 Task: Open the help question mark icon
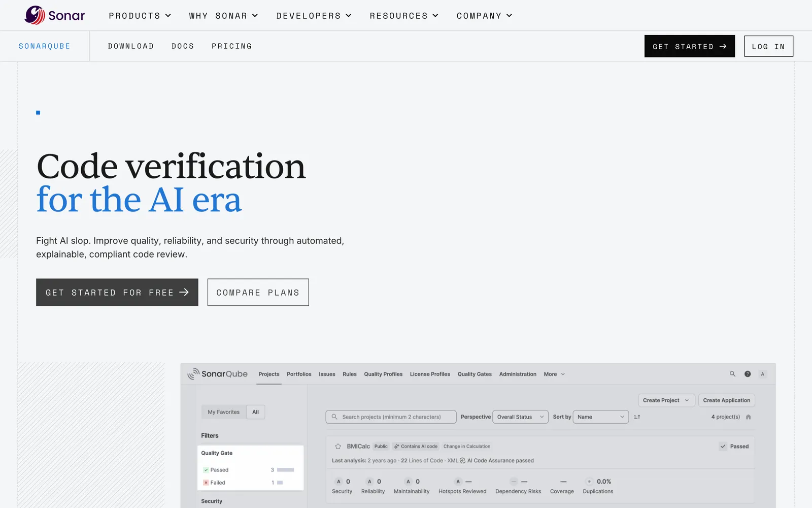pyautogui.click(x=748, y=374)
